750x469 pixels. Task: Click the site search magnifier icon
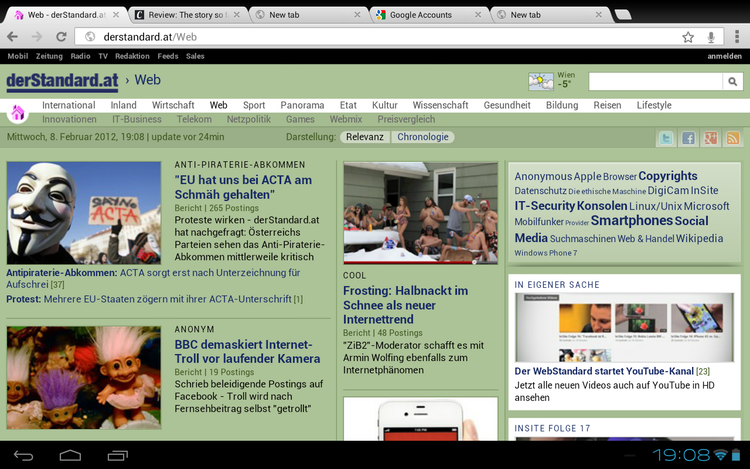click(x=733, y=82)
